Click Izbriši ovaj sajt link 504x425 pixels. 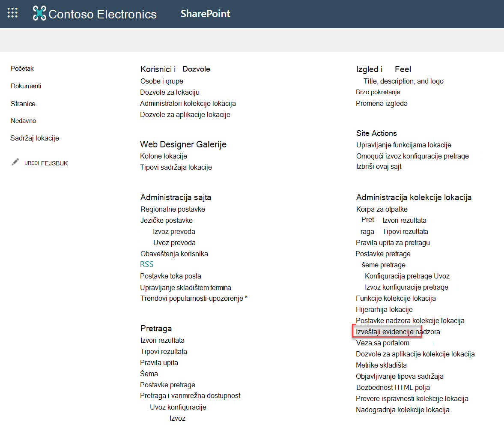pos(379,167)
